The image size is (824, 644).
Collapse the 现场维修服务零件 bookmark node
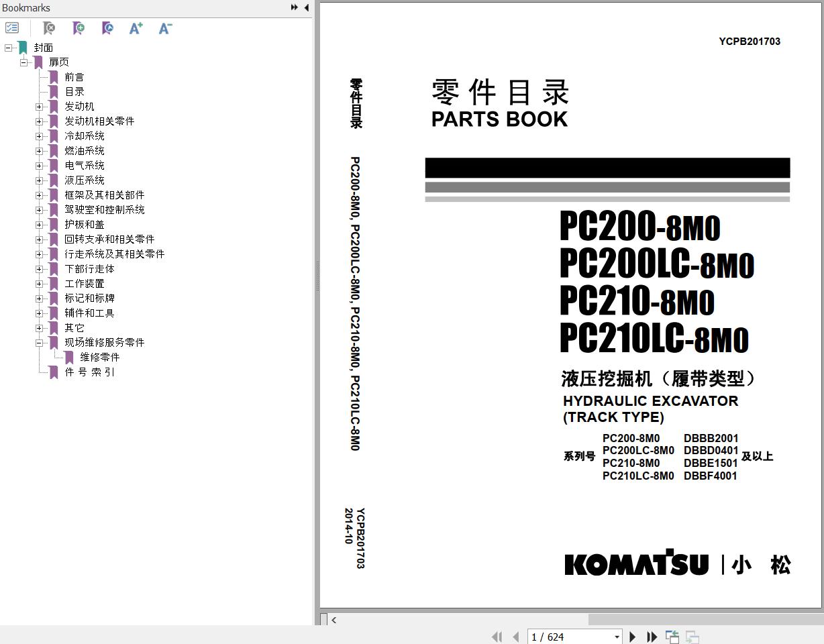39,343
